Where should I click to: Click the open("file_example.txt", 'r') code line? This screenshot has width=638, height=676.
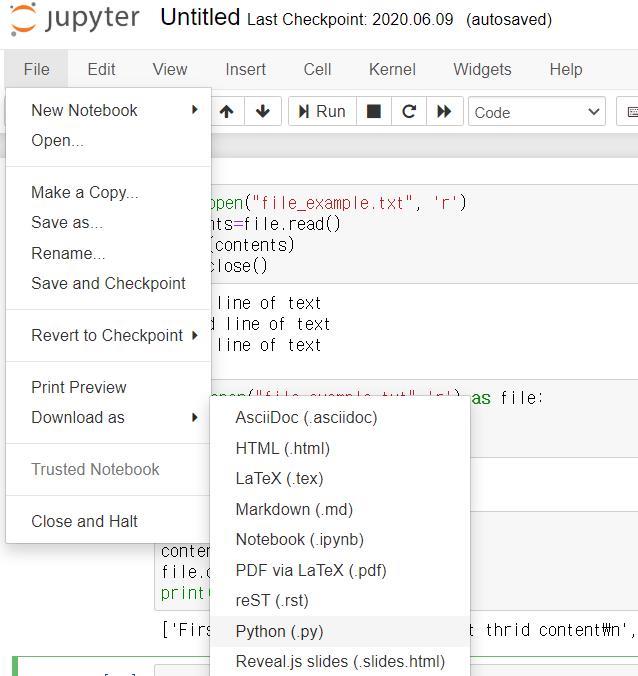(339, 203)
